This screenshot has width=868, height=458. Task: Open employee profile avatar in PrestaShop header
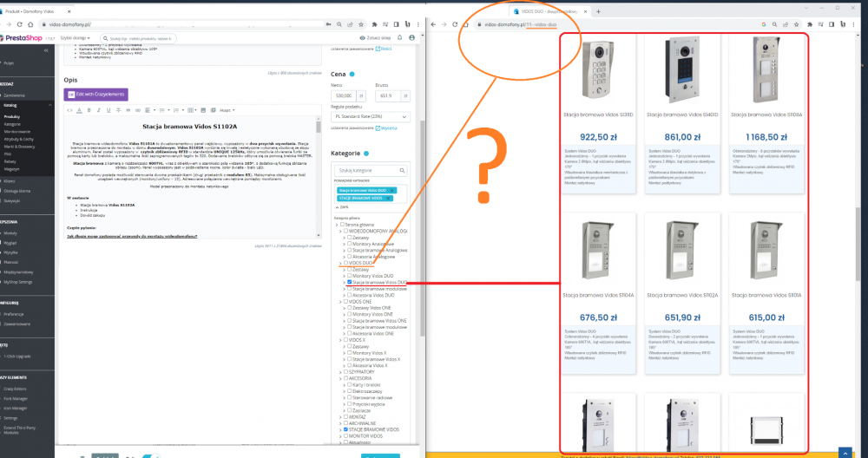(x=411, y=37)
